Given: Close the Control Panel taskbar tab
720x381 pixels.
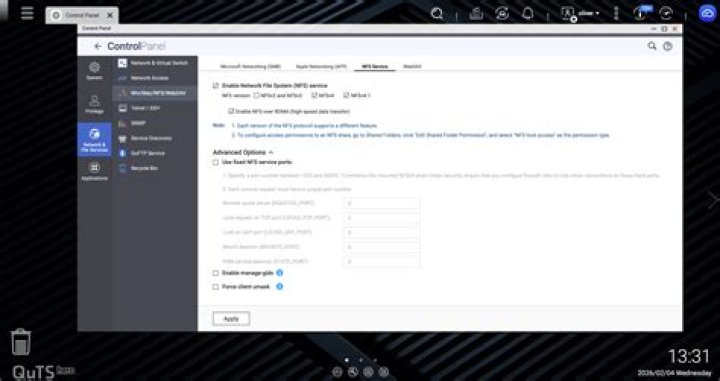Looking at the screenshot, I should point(110,15).
